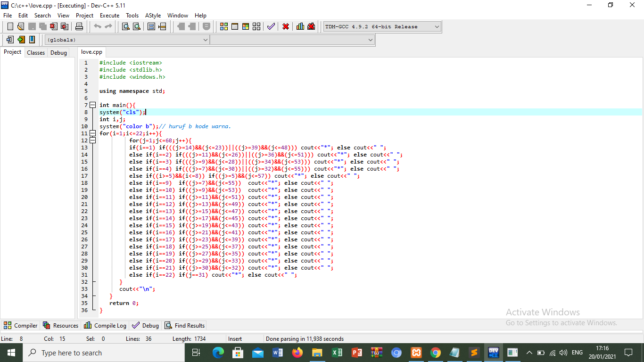Click the Close All files toolbar icon
Image resolution: width=644 pixels, height=362 pixels.
(65, 26)
